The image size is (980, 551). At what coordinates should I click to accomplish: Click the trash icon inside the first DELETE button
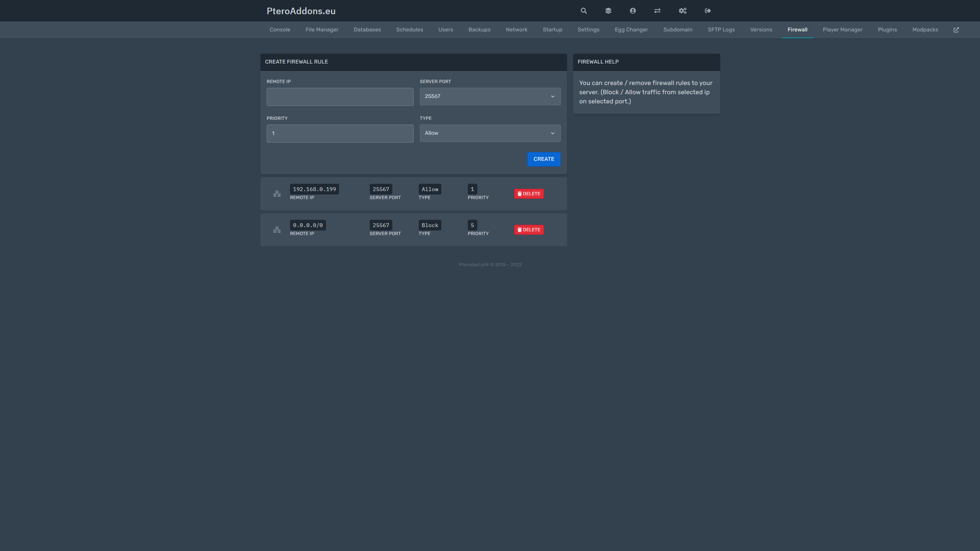(519, 194)
